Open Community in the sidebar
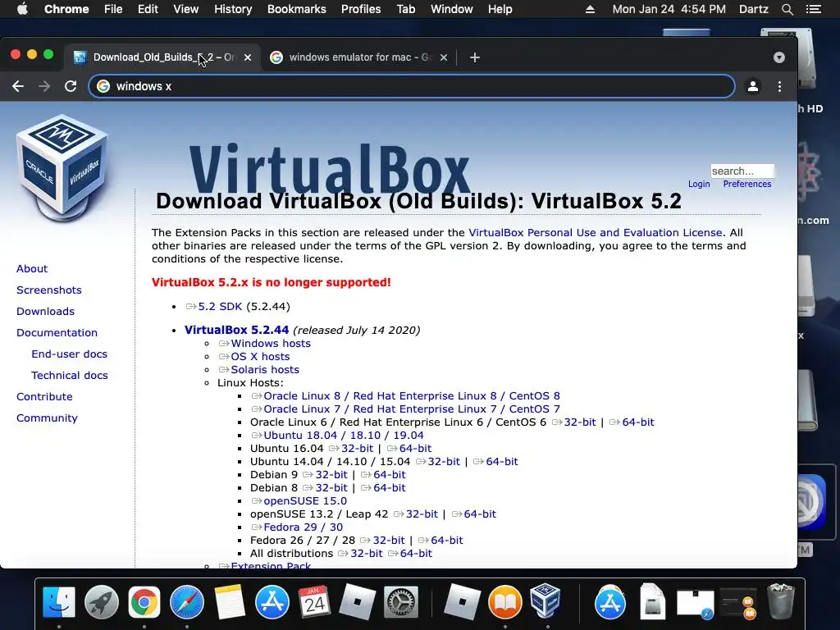The image size is (840, 630). [47, 418]
